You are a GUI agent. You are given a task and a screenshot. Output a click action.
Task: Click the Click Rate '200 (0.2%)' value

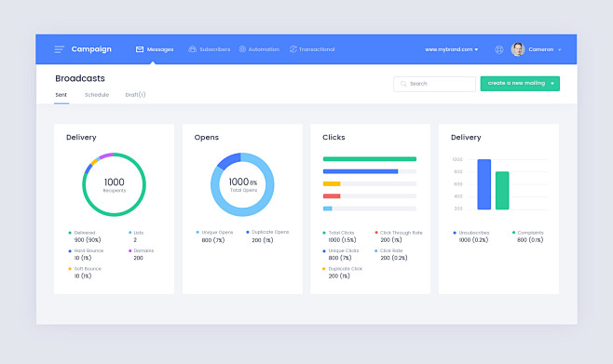point(394,258)
